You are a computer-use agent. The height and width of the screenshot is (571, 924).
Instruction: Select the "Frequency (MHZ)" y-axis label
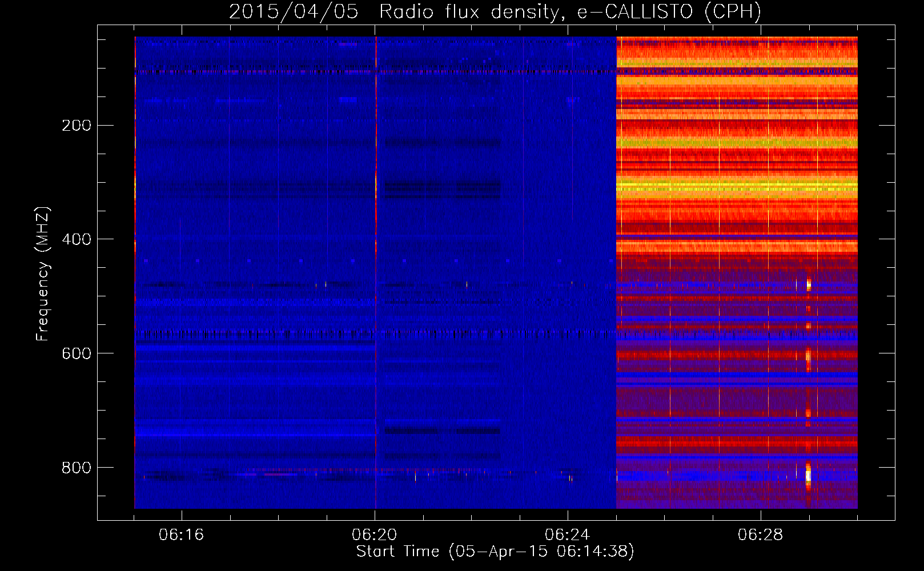(x=42, y=274)
